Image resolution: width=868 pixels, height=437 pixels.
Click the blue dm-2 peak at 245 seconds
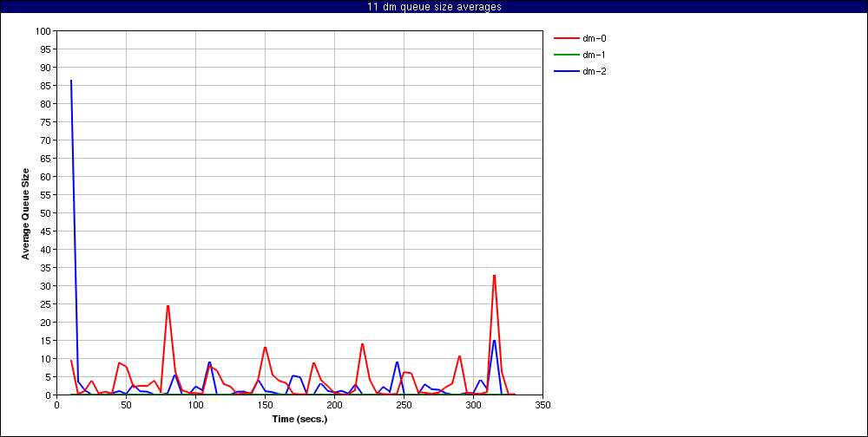tap(397, 362)
